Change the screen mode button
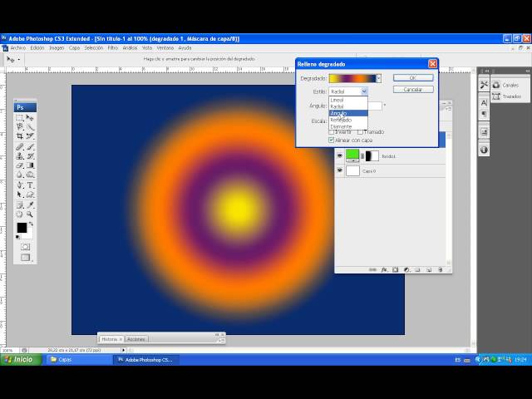The width and height of the screenshot is (532, 399). pyautogui.click(x=25, y=258)
